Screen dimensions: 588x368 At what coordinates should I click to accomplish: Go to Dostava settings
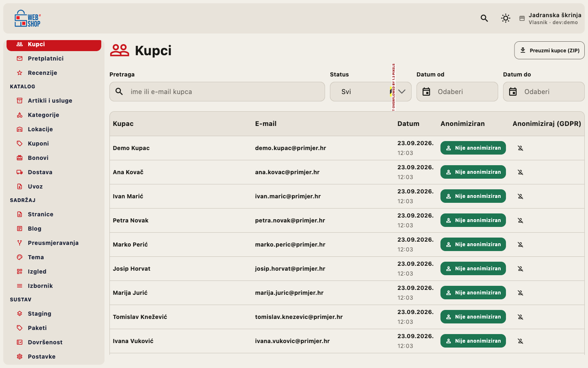(54, 172)
